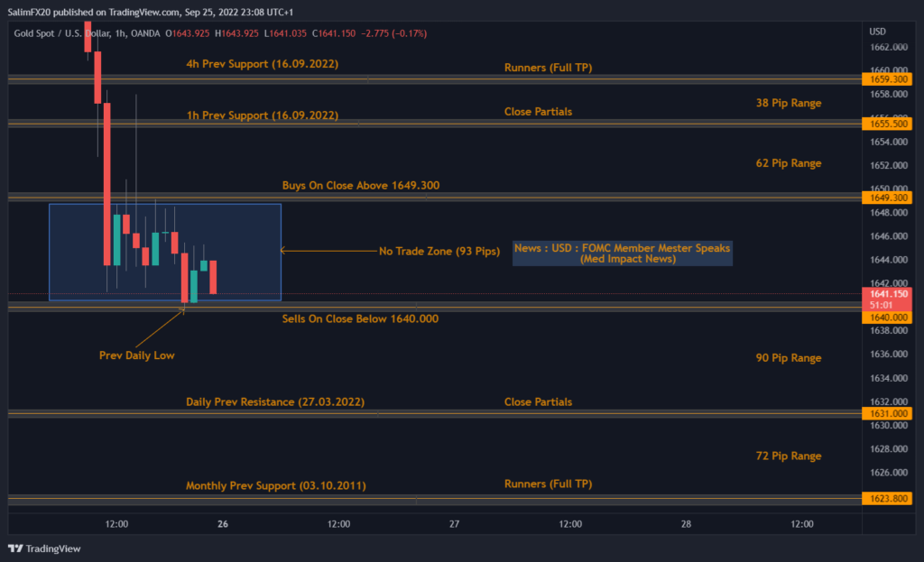924x562 pixels.
Task: Click the FOMC Member Mester news annotation box
Action: click(622, 253)
